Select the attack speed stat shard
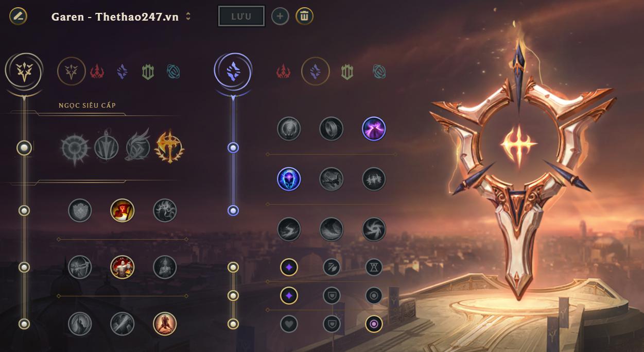This screenshot has width=644, height=352. coord(332,267)
